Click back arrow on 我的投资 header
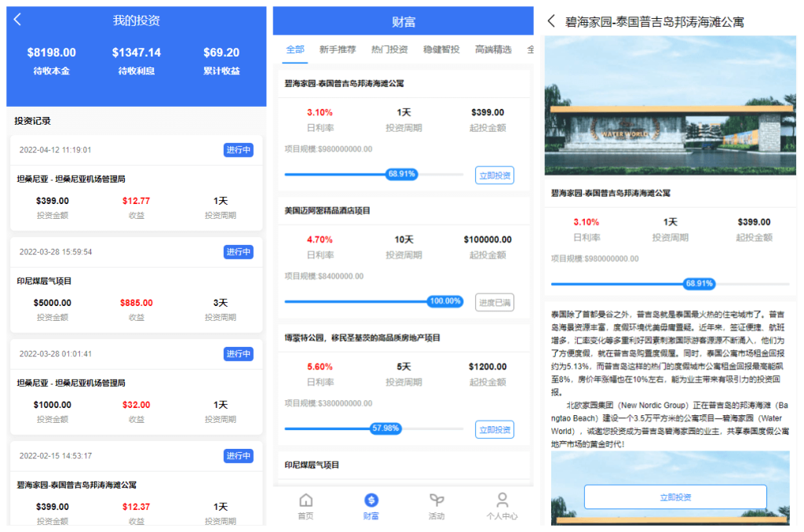The width and height of the screenshot is (804, 532). pyautogui.click(x=18, y=20)
